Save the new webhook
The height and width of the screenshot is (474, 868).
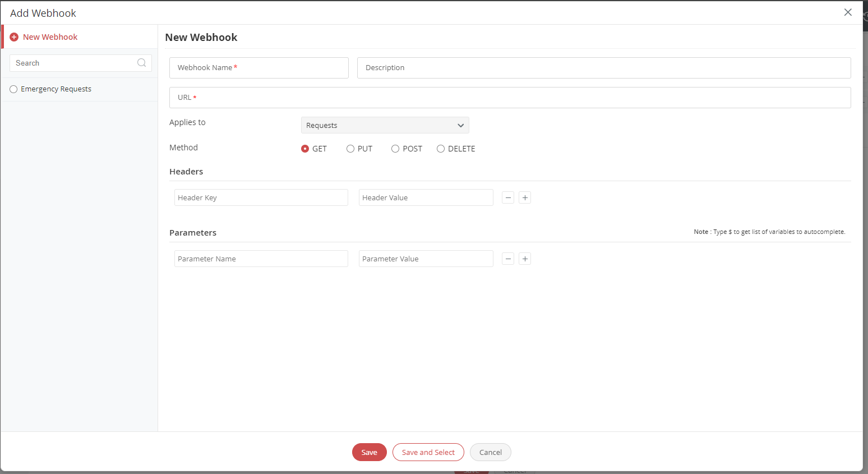[369, 452]
